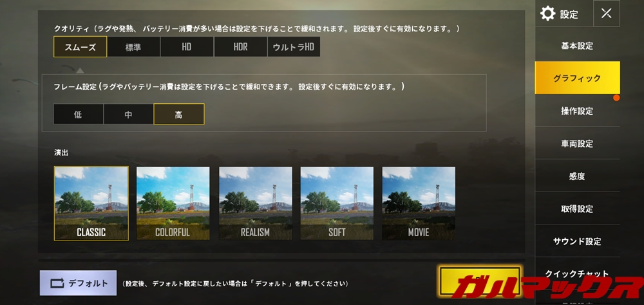Choose HDR graphics quality
This screenshot has width=644, height=305.
240,47
